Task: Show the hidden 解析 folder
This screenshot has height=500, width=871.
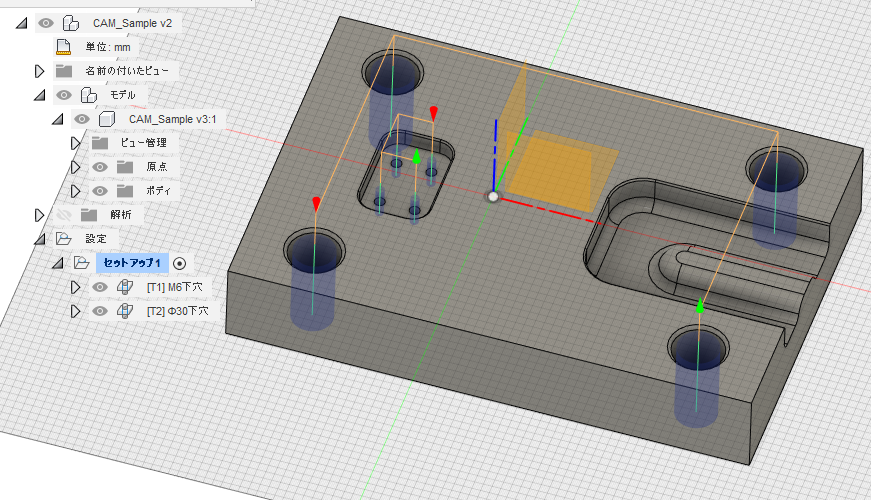Action: click(x=64, y=214)
